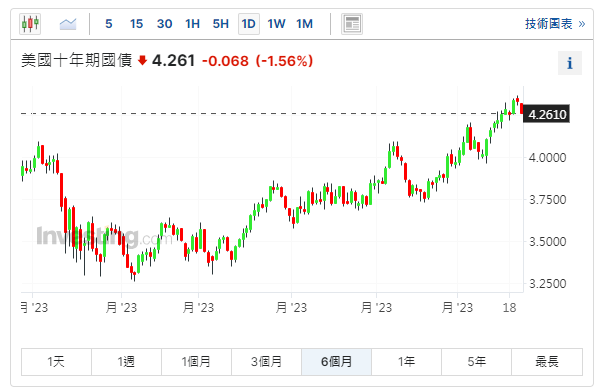
Task: Click the 3.5000 axis label
Action: pyautogui.click(x=547, y=242)
